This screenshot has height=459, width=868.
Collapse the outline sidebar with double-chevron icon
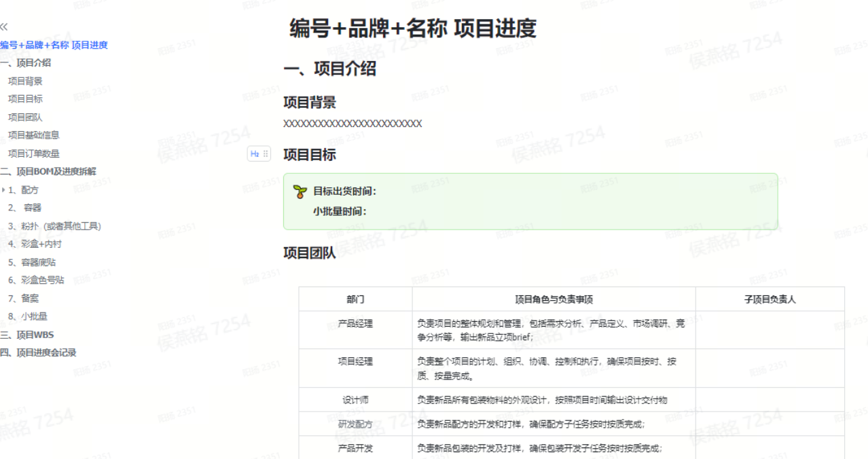[4, 26]
